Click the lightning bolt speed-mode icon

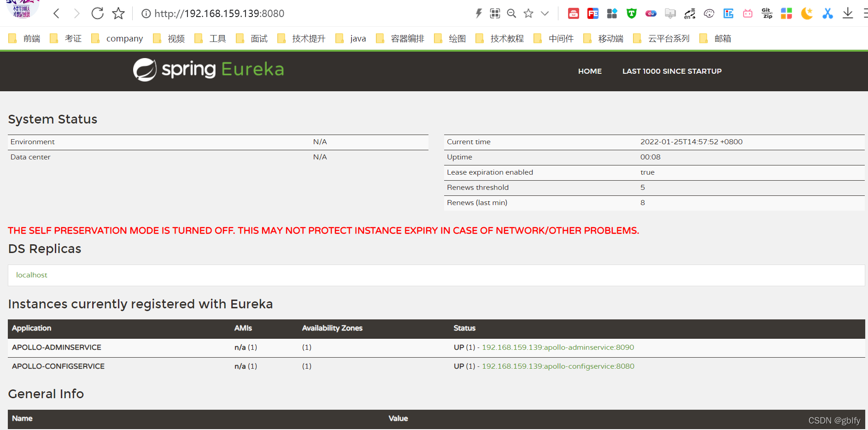pyautogui.click(x=479, y=13)
